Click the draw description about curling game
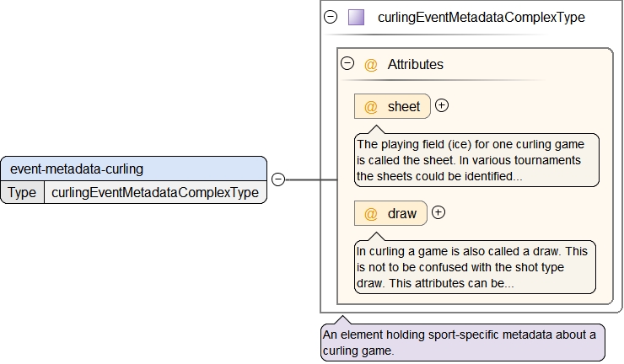This screenshot has height=364, width=624. coord(475,267)
